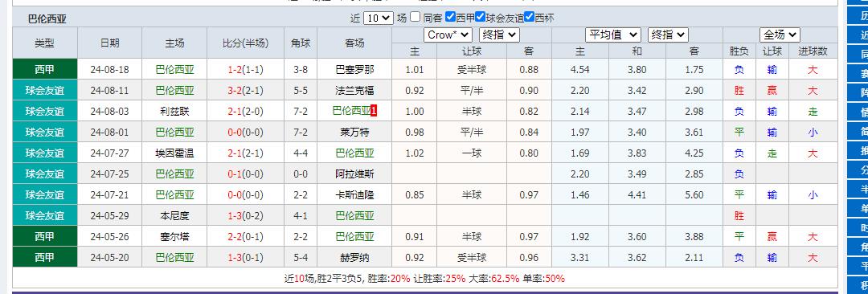Click the 小 goals result in 莱万特 row
This screenshot has height=294, width=868.
pyautogui.click(x=813, y=133)
